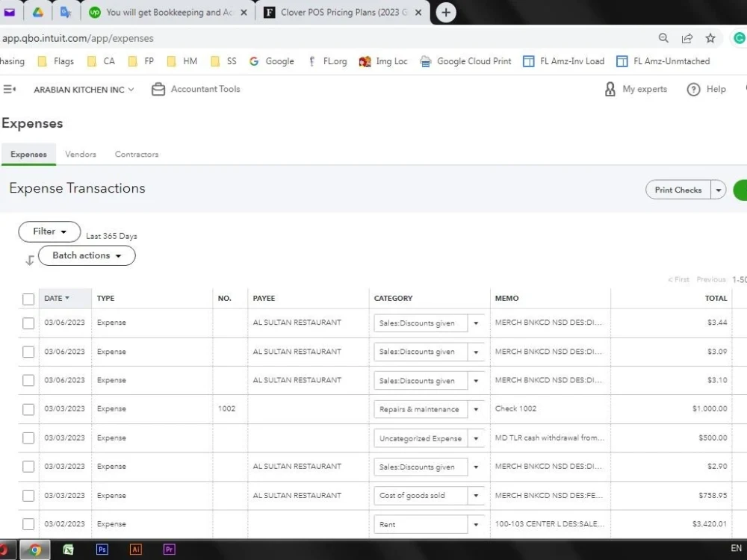Expand the Print Checks dropdown arrow
Screen dimensions: 747x560
(719, 190)
